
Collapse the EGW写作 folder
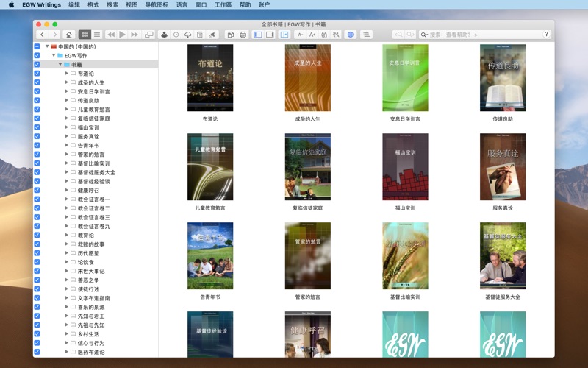pyautogui.click(x=54, y=56)
